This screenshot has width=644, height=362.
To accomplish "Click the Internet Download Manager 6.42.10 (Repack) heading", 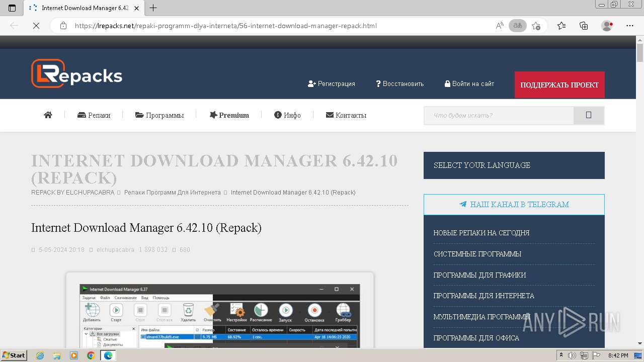I will (146, 228).
